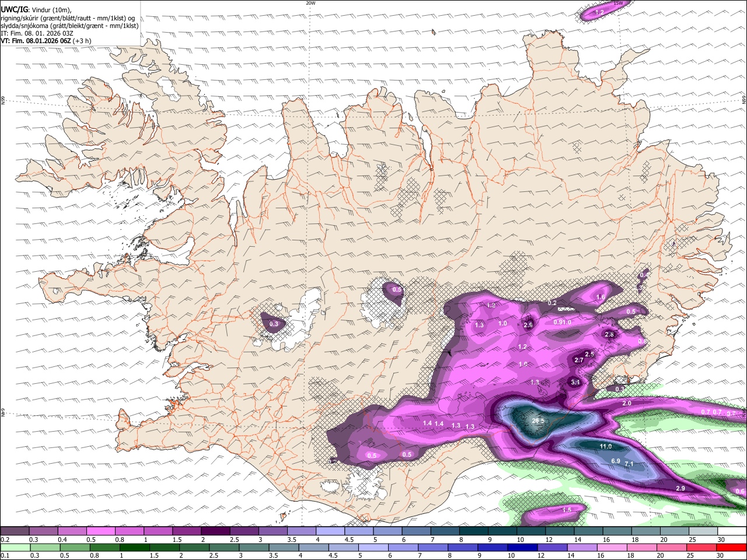This screenshot has width=747, height=560.
Task: Click the 1.6 precipitation label
Action: point(601,297)
